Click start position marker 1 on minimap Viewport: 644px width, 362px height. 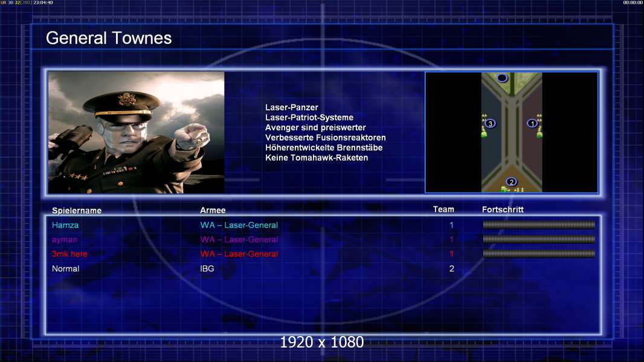tap(532, 124)
